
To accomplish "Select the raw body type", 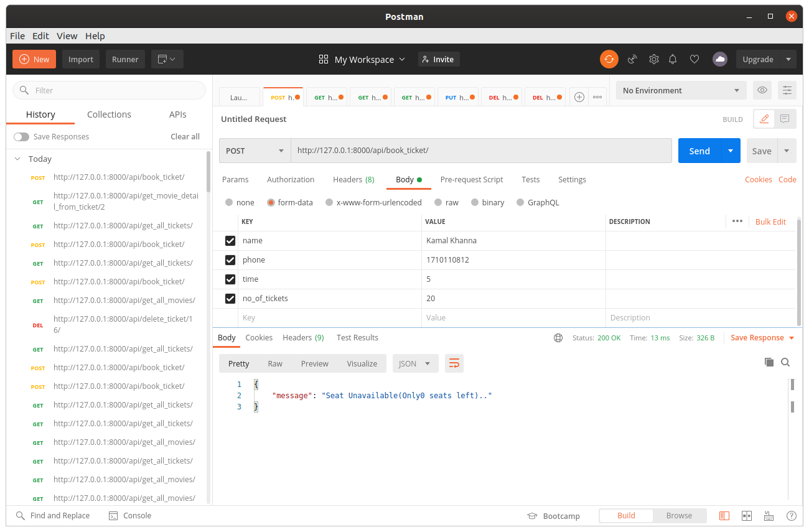I will pos(438,202).
